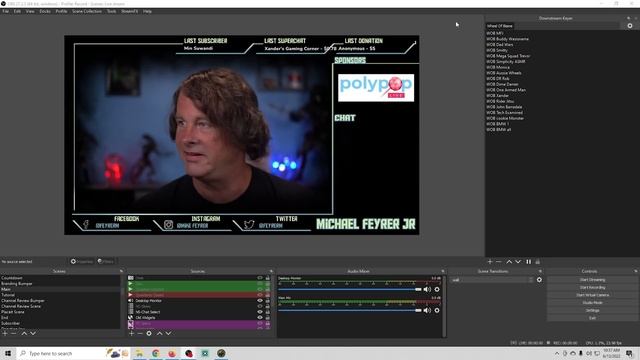
Task: Toggle lock on NS-Chat Select source
Action: (x=268, y=312)
